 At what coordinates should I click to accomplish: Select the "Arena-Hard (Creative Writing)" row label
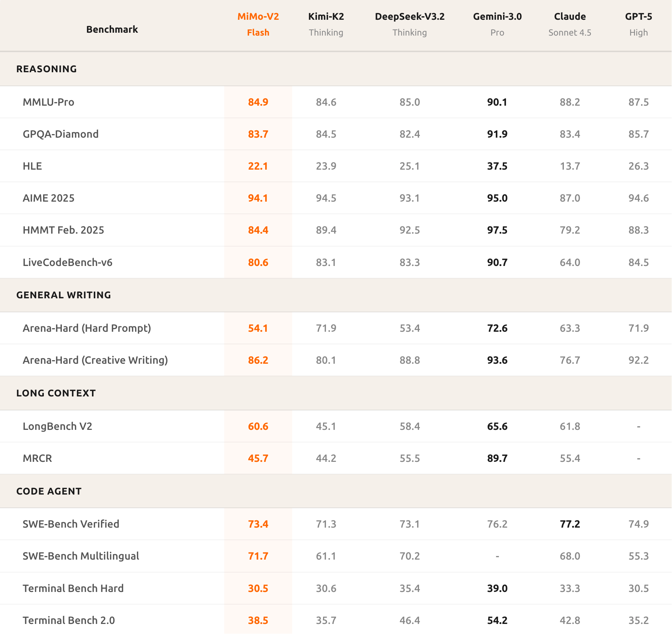click(x=95, y=360)
